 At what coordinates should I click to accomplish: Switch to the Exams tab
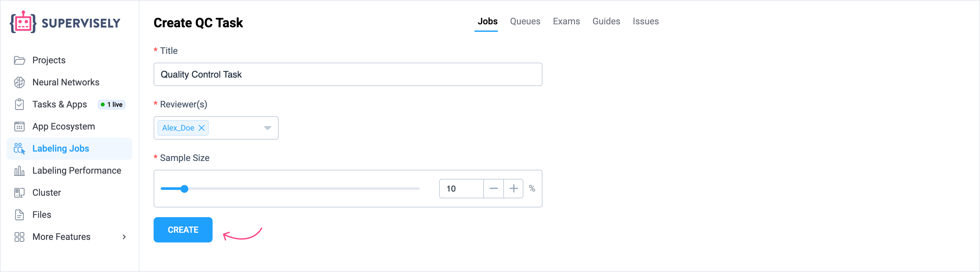pos(566,21)
